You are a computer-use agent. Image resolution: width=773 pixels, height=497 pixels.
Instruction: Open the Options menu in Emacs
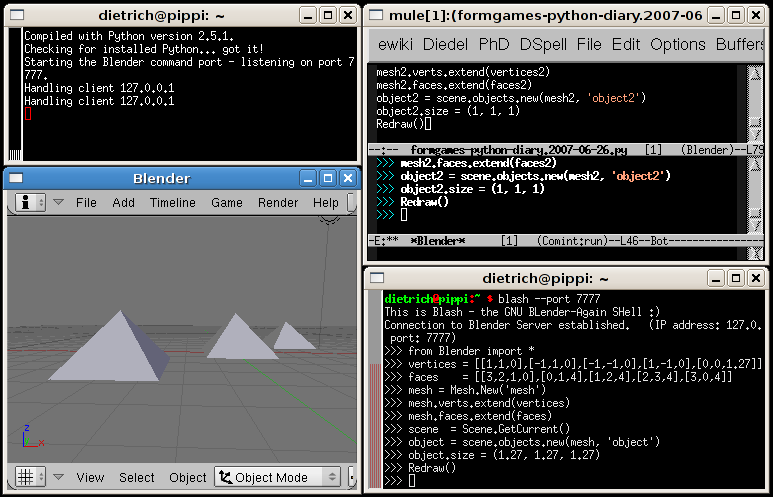[x=678, y=45]
